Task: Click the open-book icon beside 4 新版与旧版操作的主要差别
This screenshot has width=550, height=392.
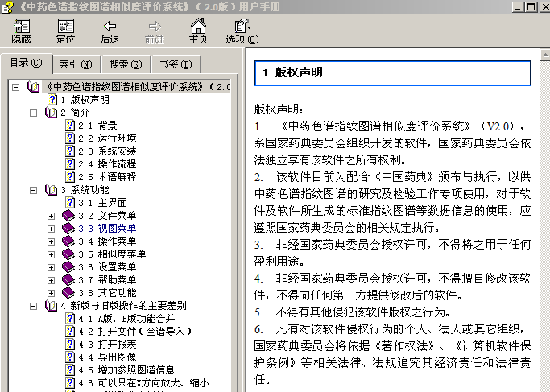Action: (x=51, y=306)
